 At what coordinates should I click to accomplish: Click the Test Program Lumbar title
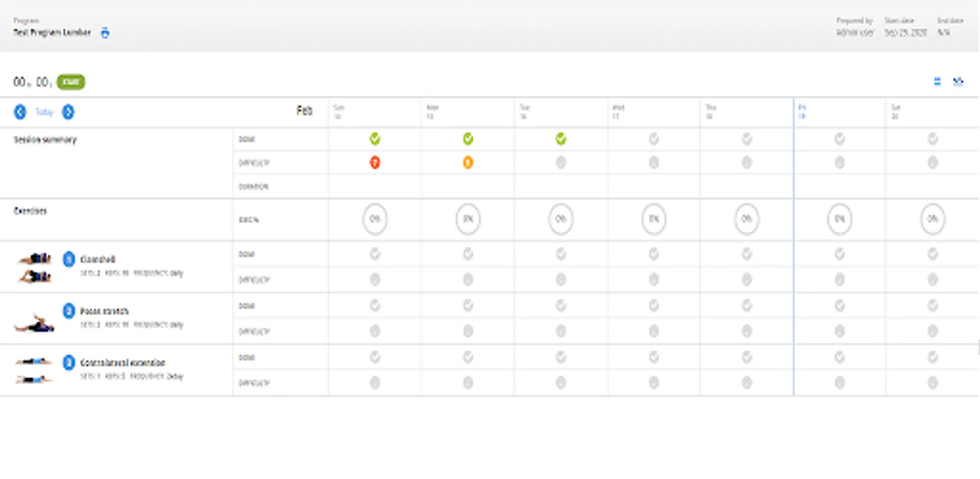click(x=52, y=32)
